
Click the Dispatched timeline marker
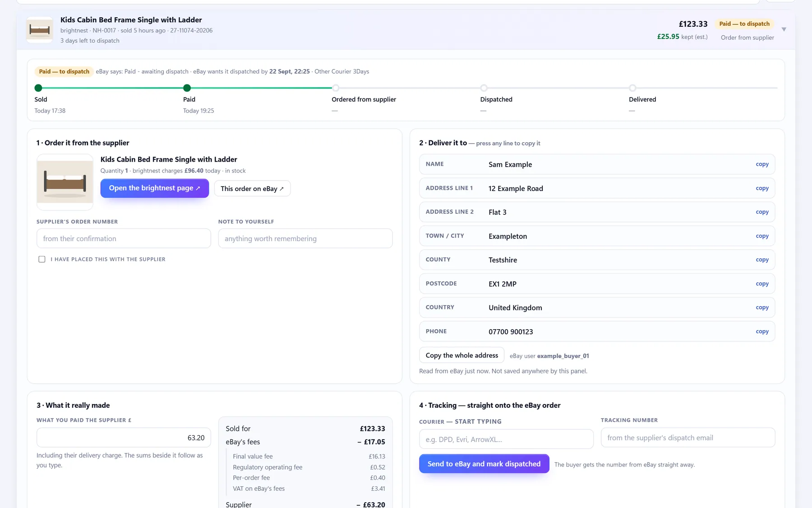[x=484, y=88]
